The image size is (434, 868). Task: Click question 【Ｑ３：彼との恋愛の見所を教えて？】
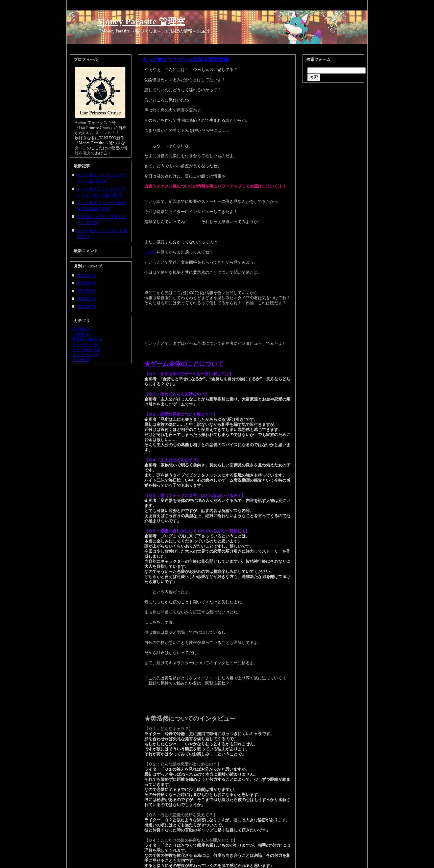(180, 815)
